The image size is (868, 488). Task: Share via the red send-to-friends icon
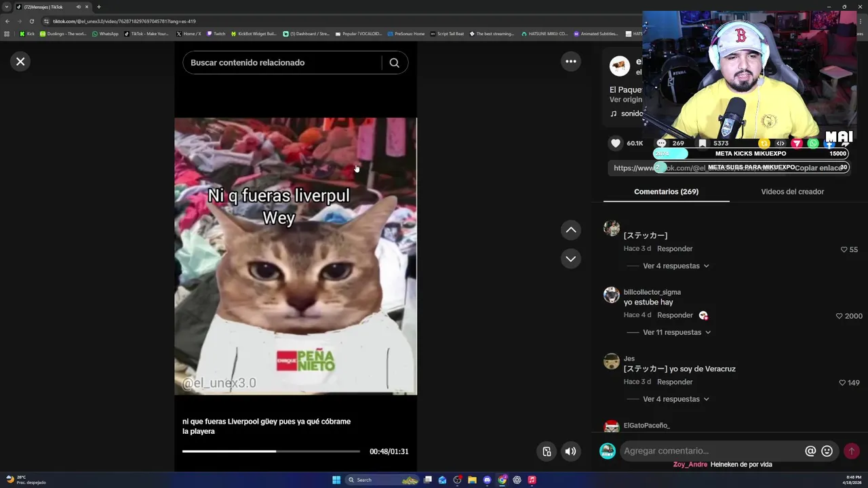point(797,143)
